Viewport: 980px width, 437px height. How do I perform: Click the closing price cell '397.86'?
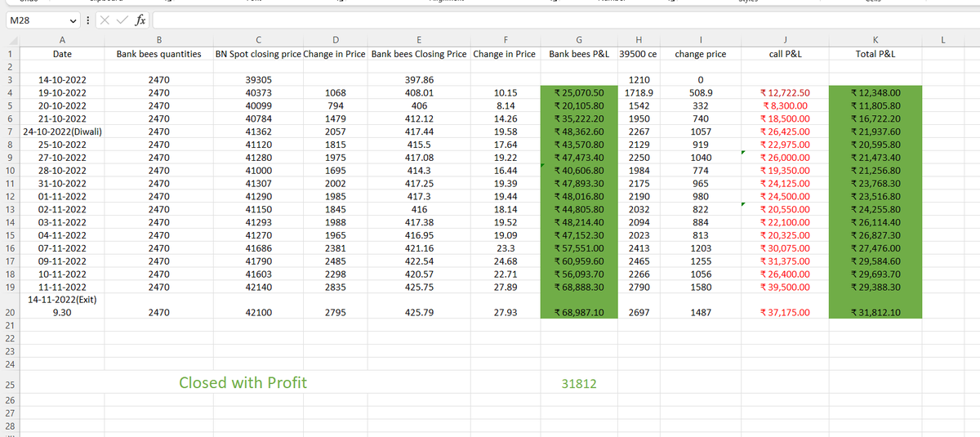tap(419, 80)
